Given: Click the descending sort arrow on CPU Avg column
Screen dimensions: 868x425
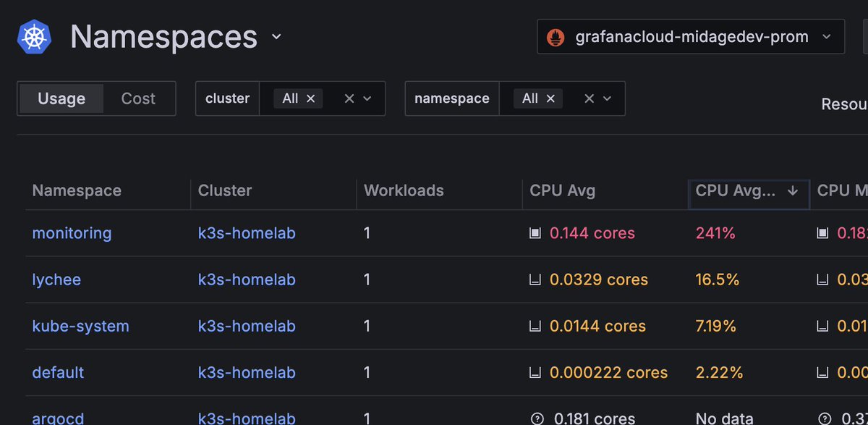Looking at the screenshot, I should 793,190.
